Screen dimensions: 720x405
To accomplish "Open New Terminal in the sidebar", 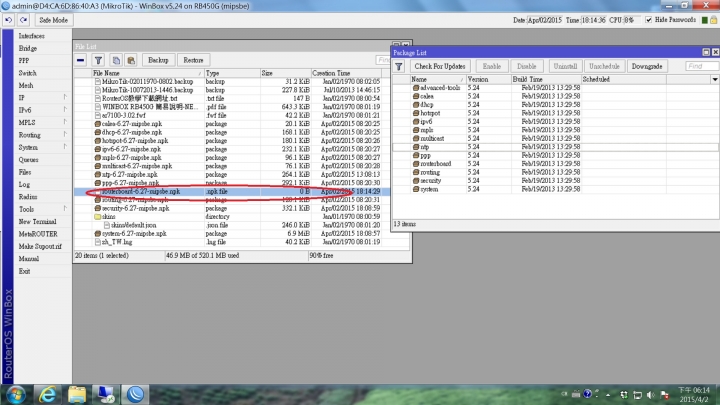I will click(x=37, y=222).
